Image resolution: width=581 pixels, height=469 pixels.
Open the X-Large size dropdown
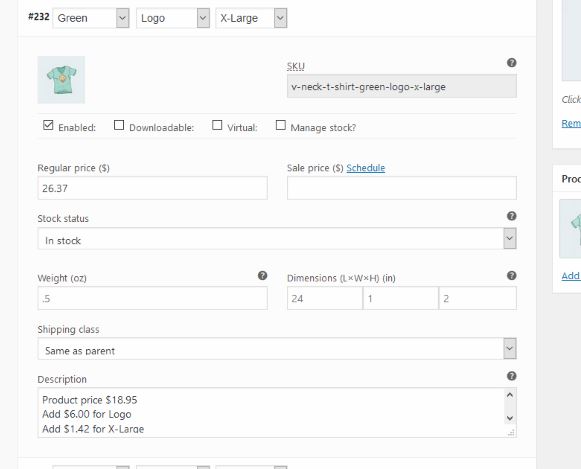click(x=251, y=18)
